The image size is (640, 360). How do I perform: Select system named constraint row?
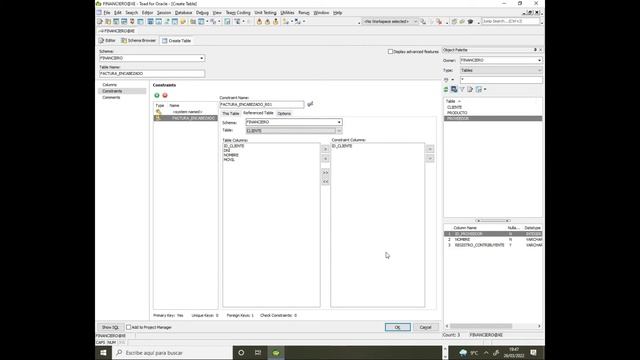(185, 111)
